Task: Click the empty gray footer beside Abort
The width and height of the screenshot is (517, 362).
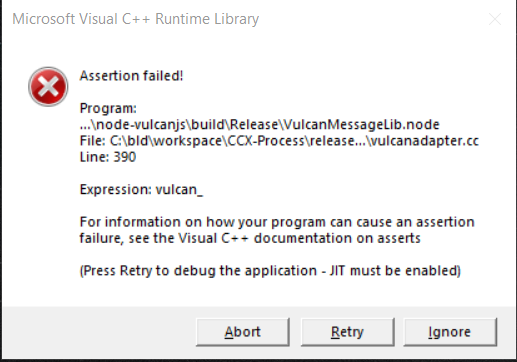Action: pyautogui.click(x=99, y=332)
